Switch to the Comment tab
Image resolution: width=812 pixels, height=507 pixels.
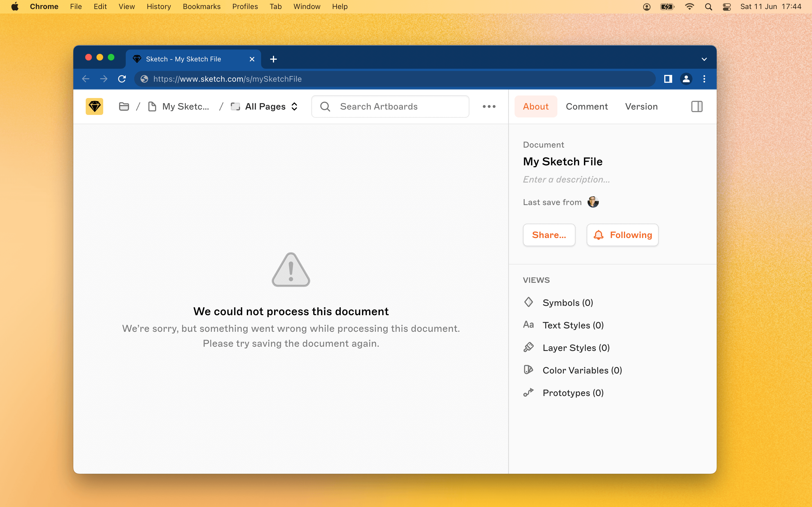click(x=586, y=107)
